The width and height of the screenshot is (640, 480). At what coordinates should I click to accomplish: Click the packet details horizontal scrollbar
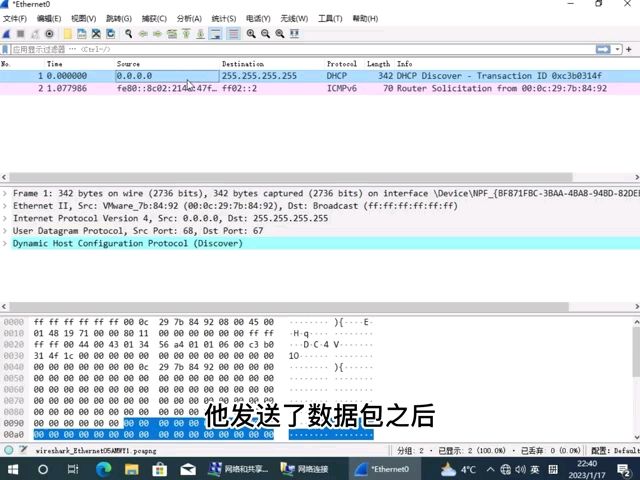(x=289, y=307)
